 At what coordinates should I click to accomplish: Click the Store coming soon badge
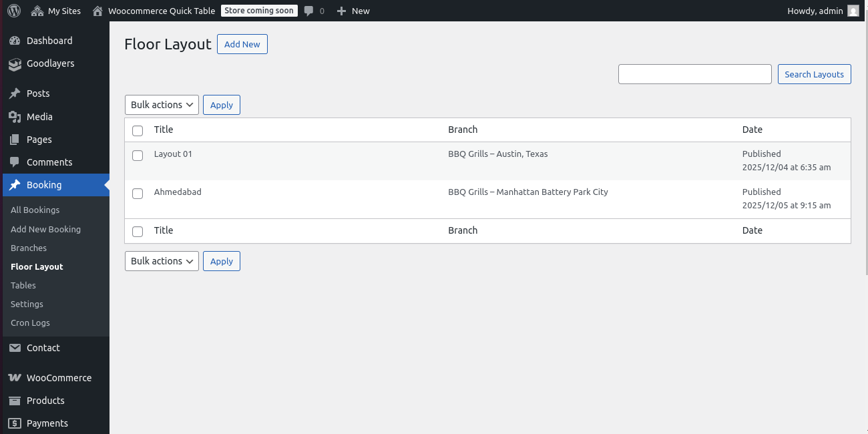click(x=260, y=11)
